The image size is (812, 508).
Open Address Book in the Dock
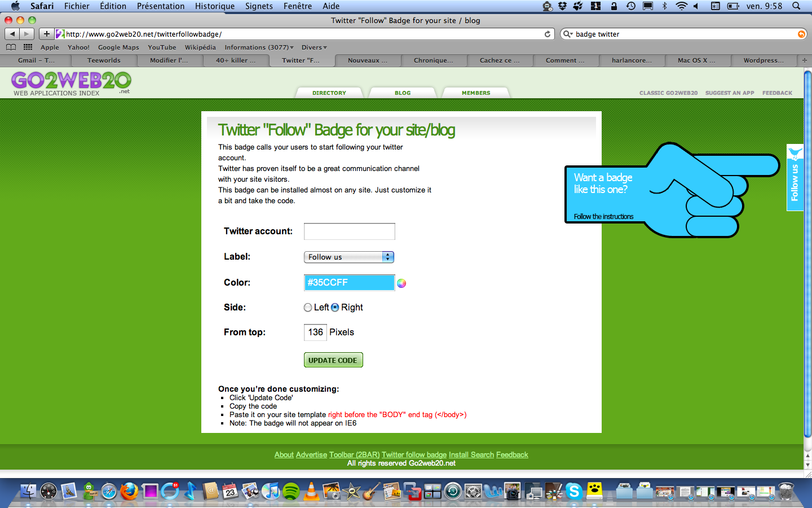210,491
